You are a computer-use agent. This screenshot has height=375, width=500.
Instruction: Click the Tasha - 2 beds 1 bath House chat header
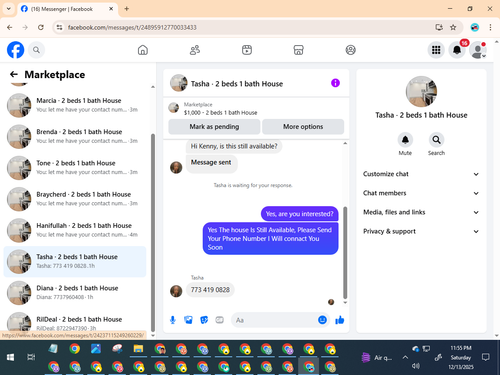click(236, 84)
